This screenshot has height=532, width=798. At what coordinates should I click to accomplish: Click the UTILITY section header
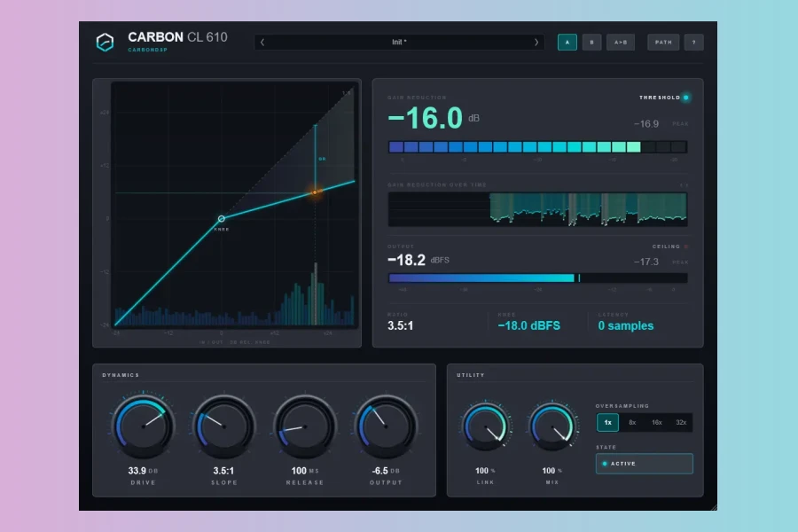click(x=470, y=375)
